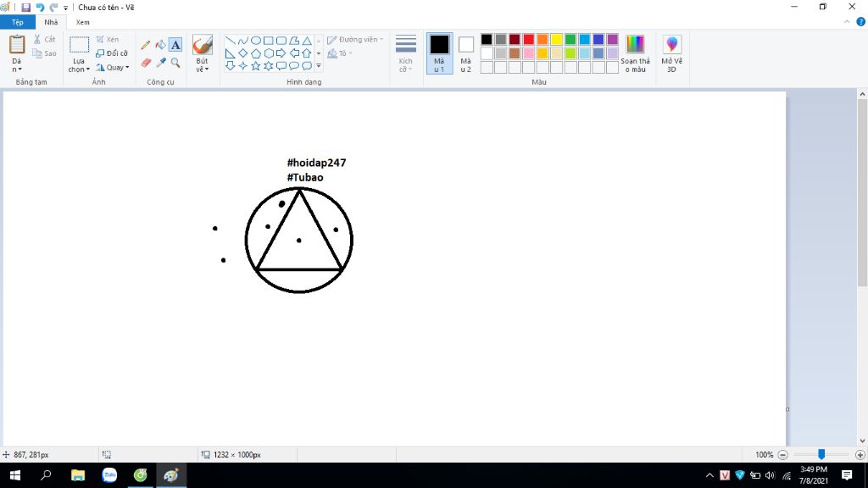Click the Xén crop button

tap(108, 39)
